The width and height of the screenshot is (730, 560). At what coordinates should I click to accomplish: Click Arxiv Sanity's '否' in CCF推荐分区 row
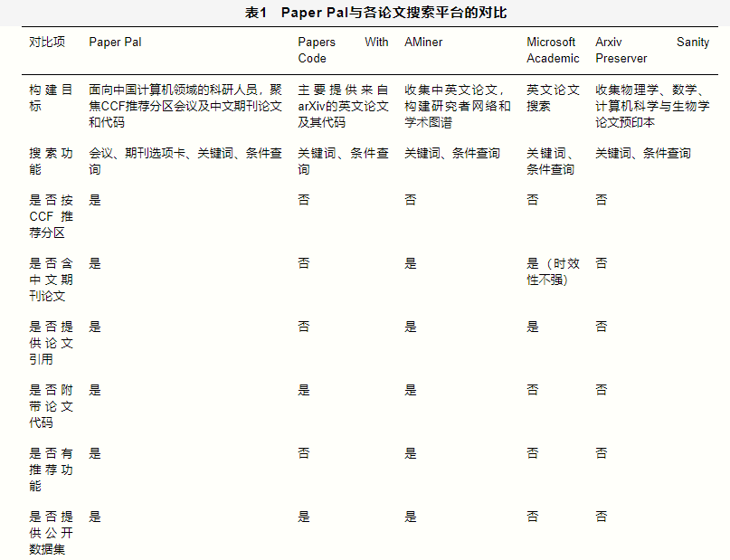click(x=602, y=200)
